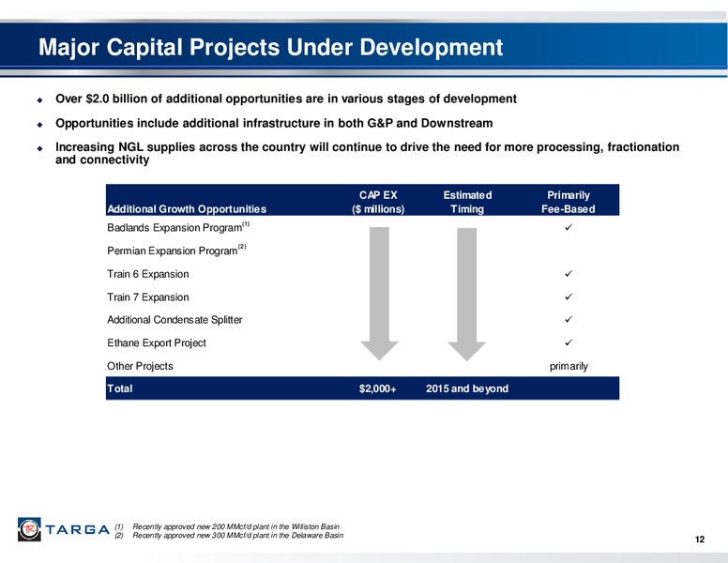Click the 'CAP EX ($ millions)' column header
The height and width of the screenshot is (563, 728).
(378, 202)
